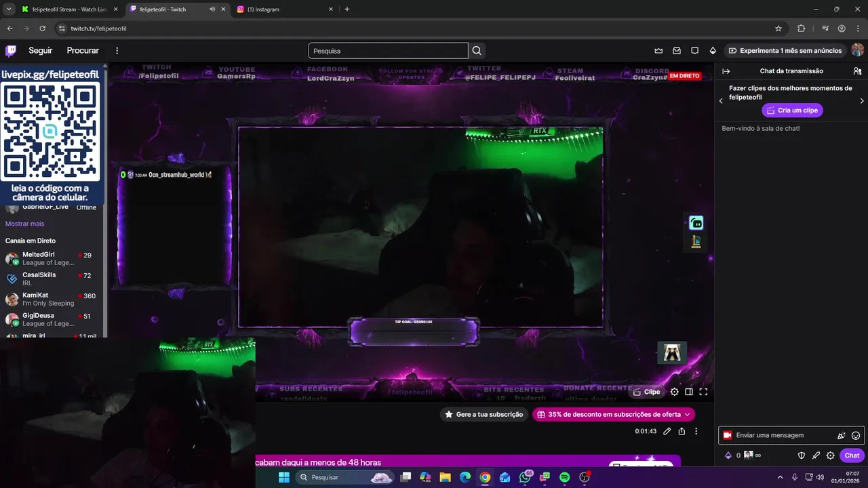Click the Bits diamond icon below chat

[x=728, y=455]
